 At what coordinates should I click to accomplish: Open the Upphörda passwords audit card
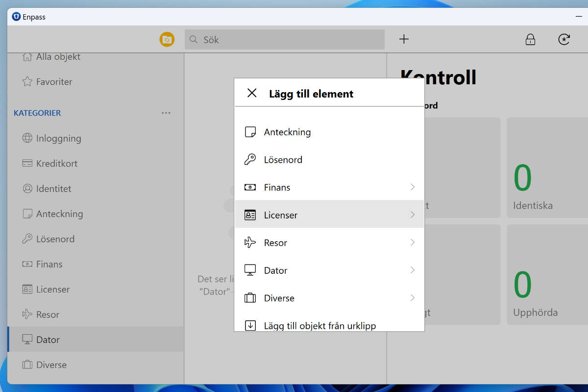[547, 274]
